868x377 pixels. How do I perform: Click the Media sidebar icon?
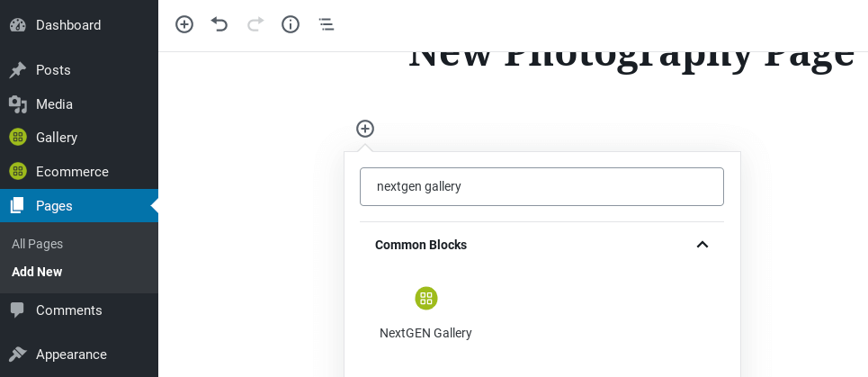(x=18, y=104)
